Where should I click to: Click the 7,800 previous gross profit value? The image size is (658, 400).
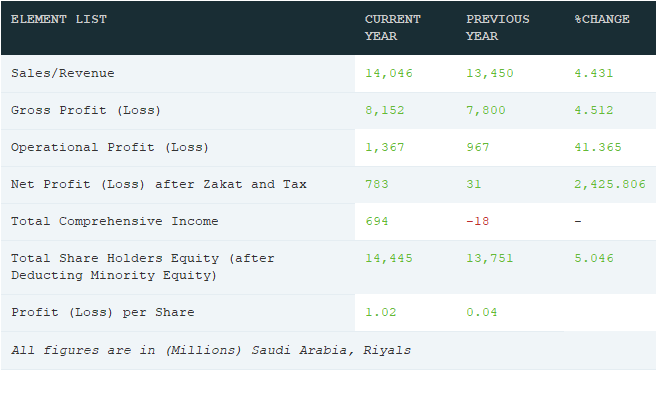[486, 110]
